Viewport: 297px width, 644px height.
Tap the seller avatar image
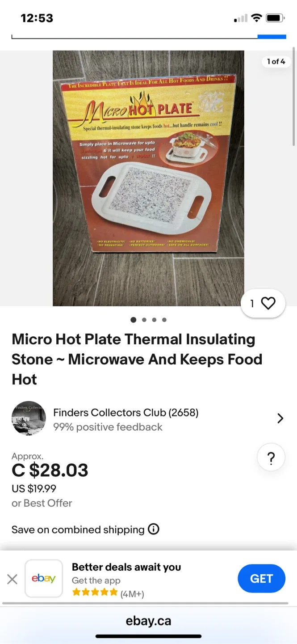click(x=29, y=418)
